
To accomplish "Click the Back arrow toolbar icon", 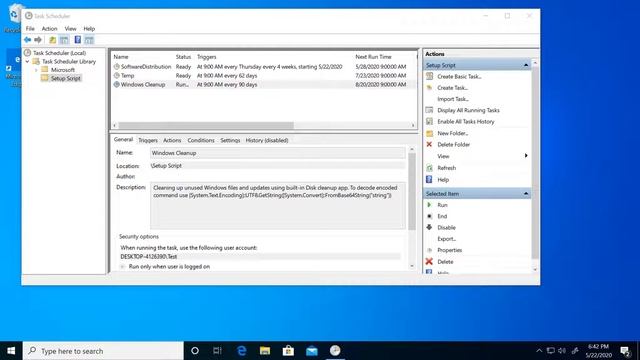I will click(x=27, y=40).
